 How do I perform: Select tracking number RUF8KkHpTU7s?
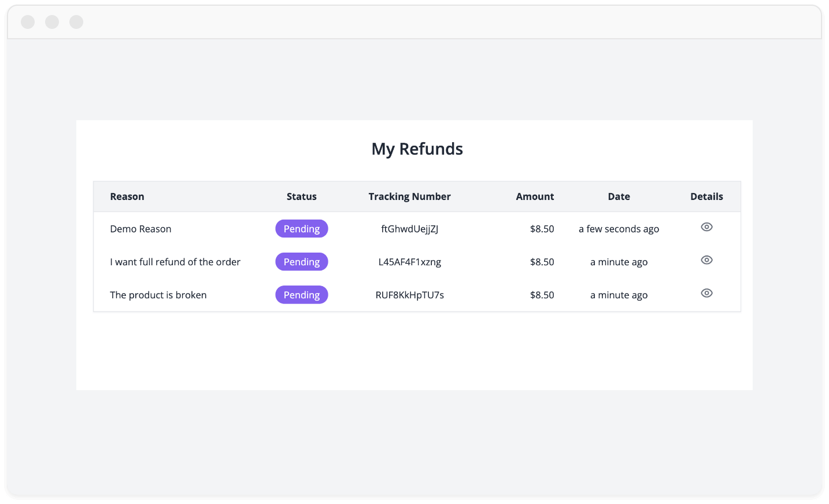coord(409,295)
